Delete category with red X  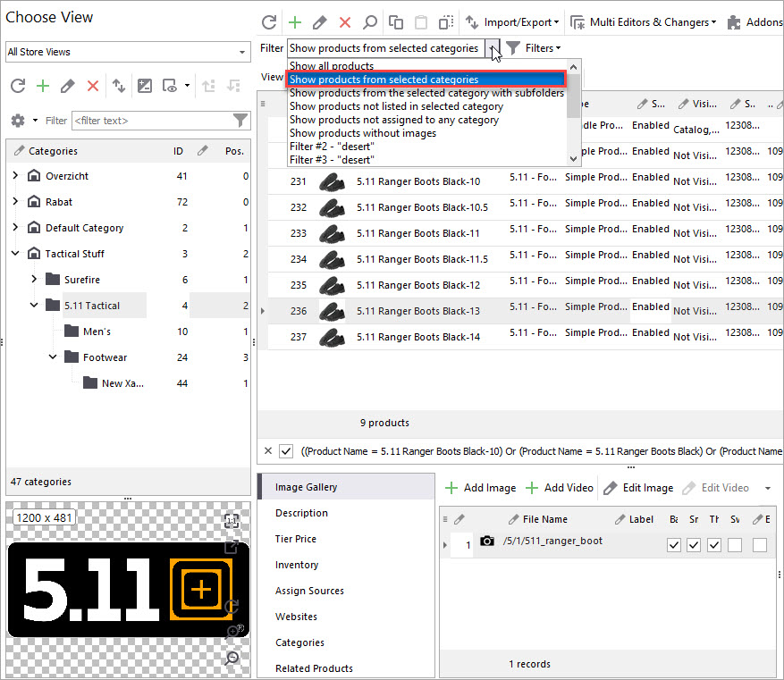[93, 86]
